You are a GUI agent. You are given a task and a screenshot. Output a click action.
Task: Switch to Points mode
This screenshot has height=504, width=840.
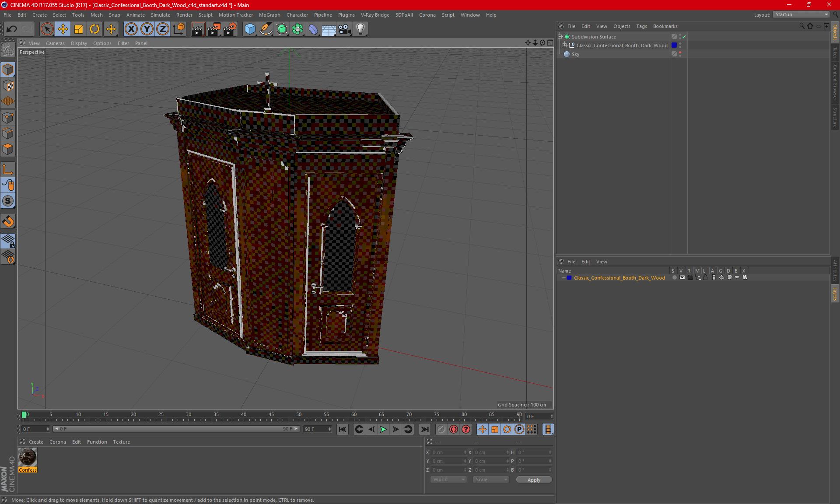pyautogui.click(x=8, y=117)
